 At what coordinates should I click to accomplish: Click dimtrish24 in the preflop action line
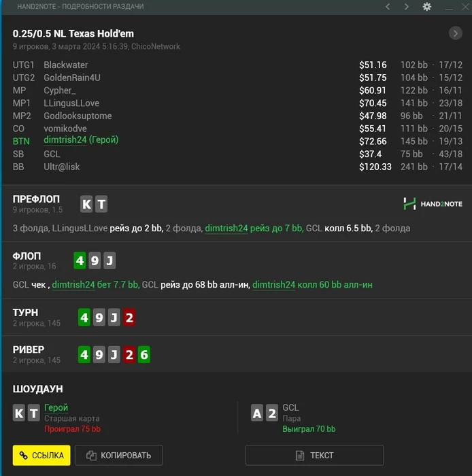click(226, 228)
